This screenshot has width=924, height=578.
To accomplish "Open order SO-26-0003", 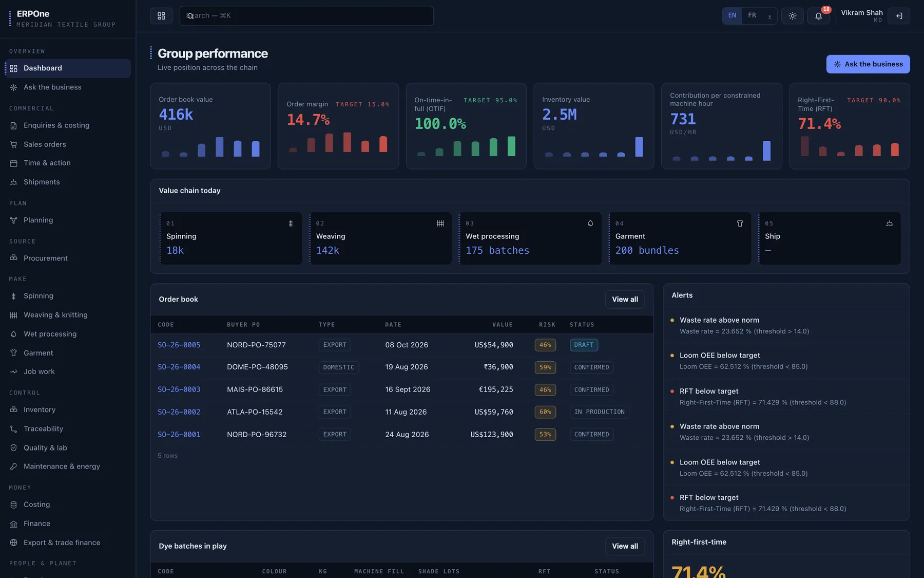I will (179, 390).
